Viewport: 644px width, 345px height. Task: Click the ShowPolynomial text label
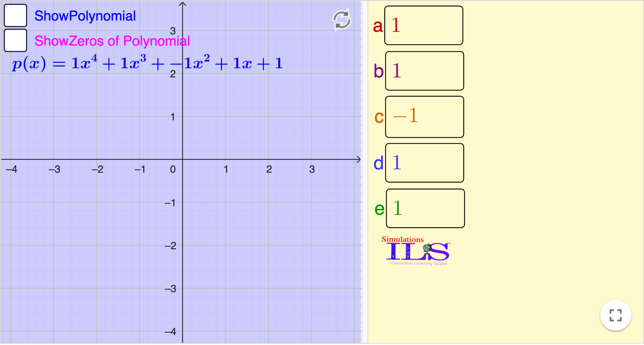[85, 16]
